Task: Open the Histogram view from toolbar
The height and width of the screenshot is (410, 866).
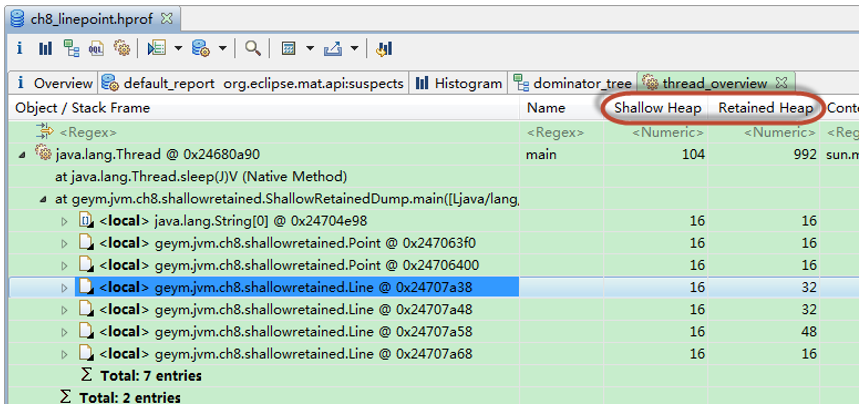Action: 45,48
